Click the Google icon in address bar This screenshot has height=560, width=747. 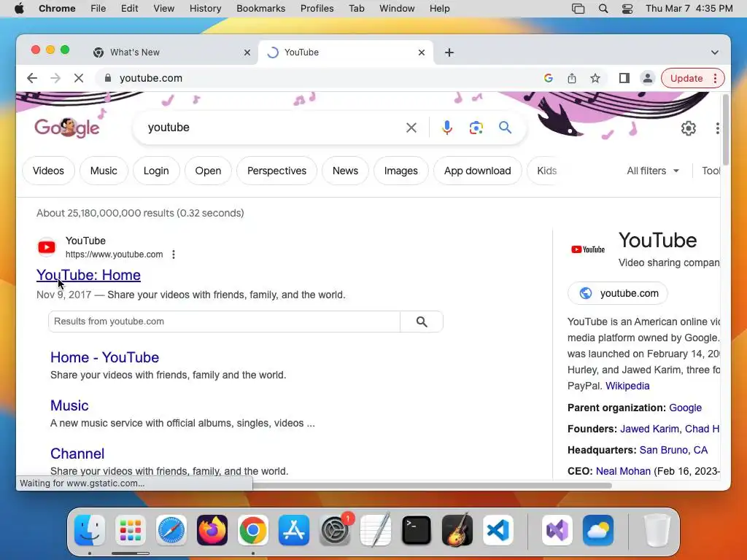click(x=549, y=78)
